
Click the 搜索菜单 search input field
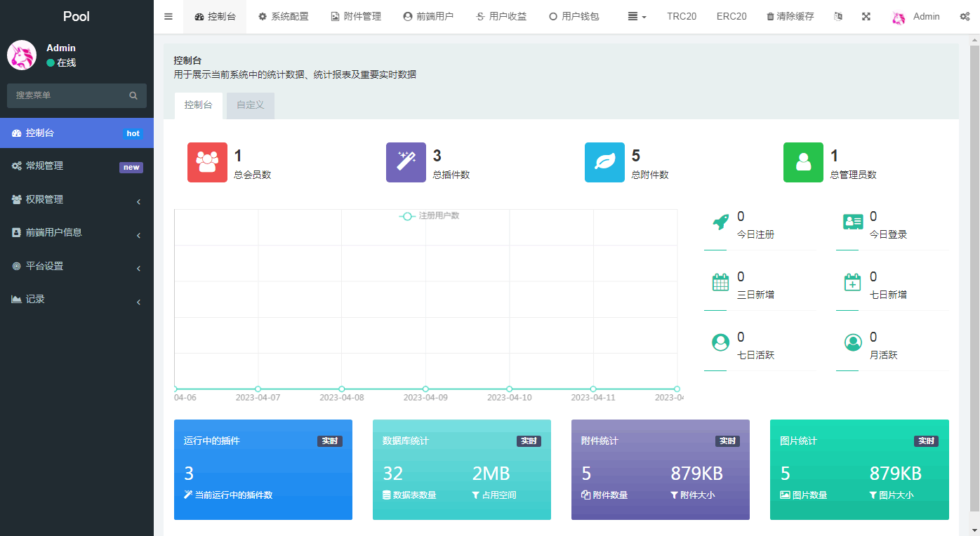click(x=70, y=95)
